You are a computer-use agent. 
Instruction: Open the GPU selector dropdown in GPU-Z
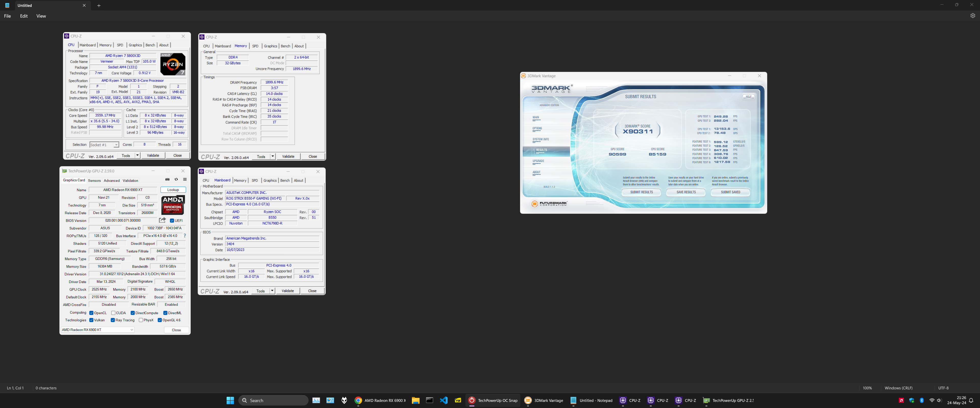97,330
